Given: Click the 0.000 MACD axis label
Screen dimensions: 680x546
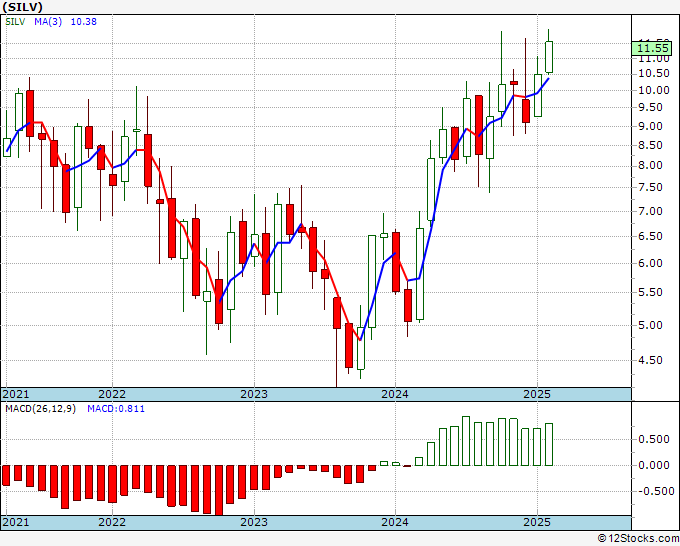Looking at the screenshot, I should (654, 465).
